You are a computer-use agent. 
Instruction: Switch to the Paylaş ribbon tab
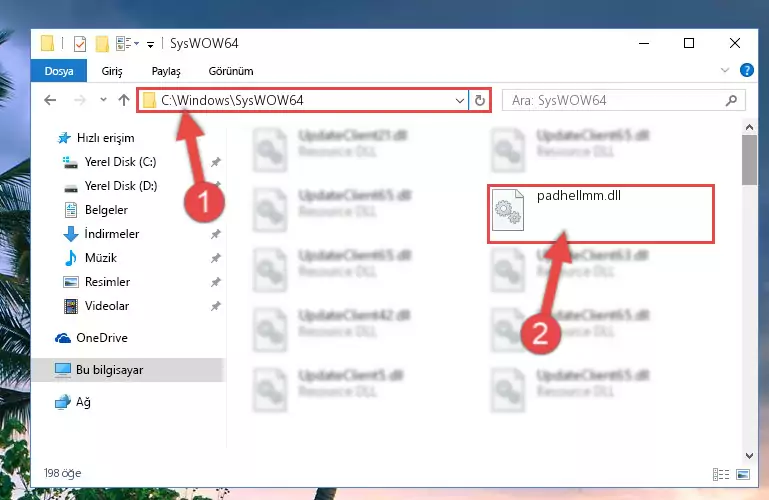coord(166,71)
